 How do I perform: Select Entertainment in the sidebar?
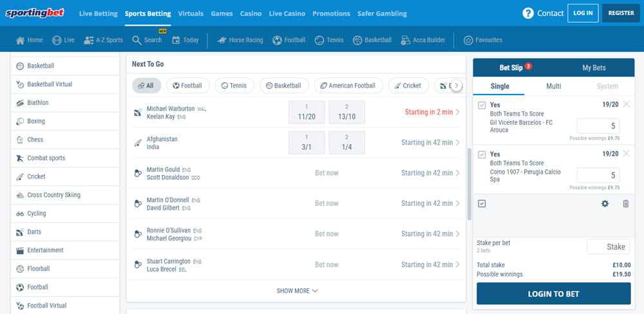tap(65, 250)
